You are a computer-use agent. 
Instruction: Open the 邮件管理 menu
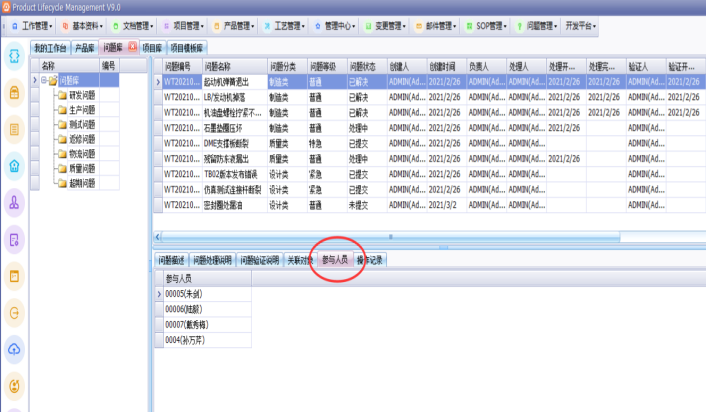point(435,26)
